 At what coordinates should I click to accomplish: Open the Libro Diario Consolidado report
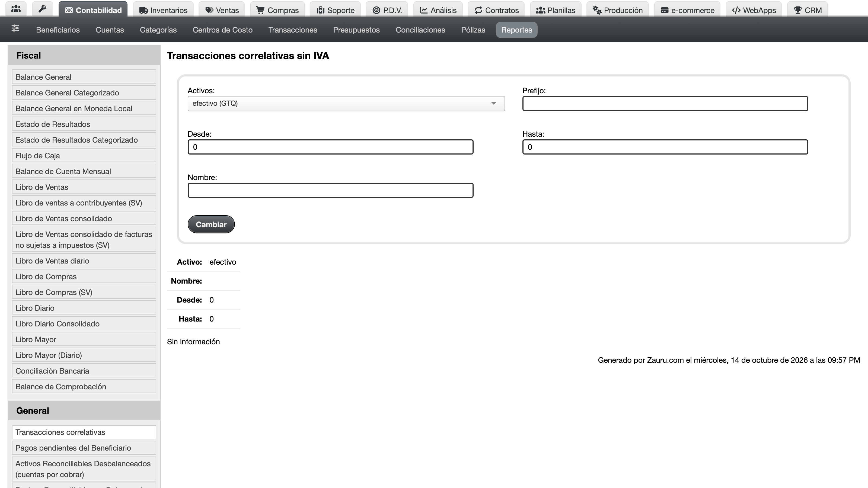click(84, 324)
